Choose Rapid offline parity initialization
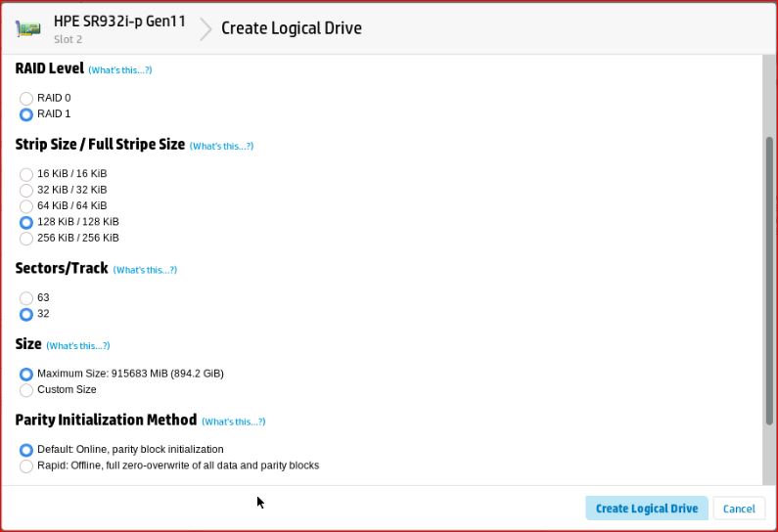This screenshot has height=532, width=778. [x=26, y=466]
